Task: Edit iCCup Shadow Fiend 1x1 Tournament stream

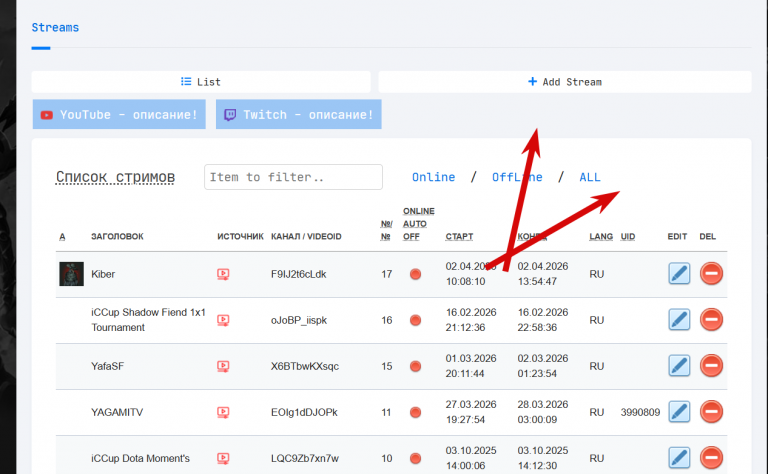Action: pyautogui.click(x=679, y=319)
